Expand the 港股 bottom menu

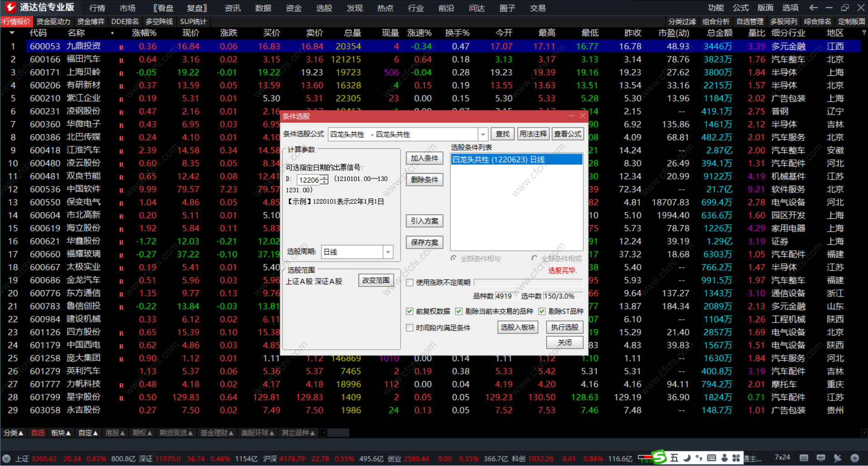click(115, 433)
